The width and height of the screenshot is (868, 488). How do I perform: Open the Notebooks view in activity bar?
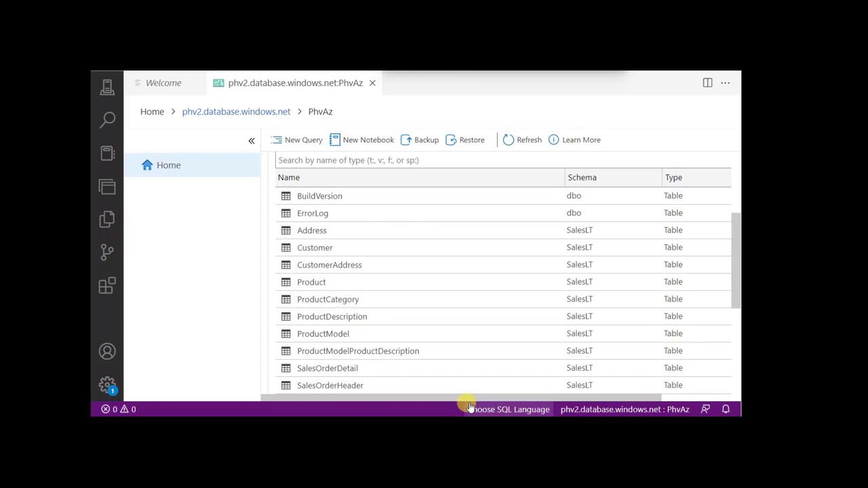[x=107, y=153]
